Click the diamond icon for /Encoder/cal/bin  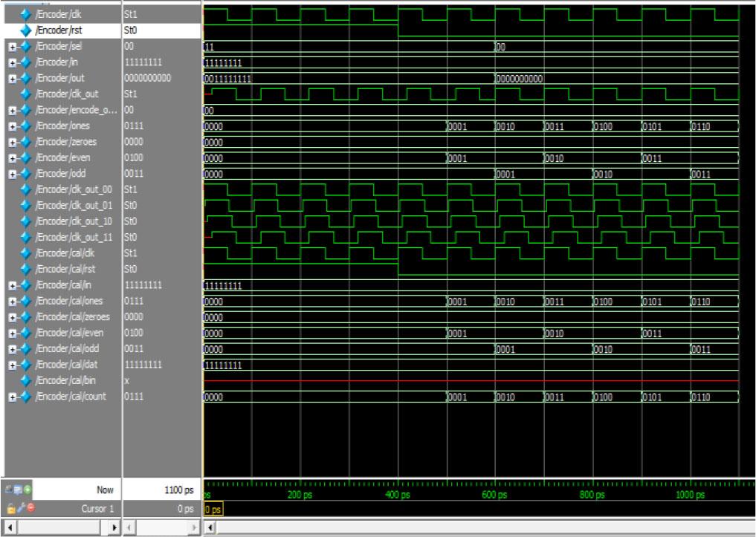pos(25,380)
